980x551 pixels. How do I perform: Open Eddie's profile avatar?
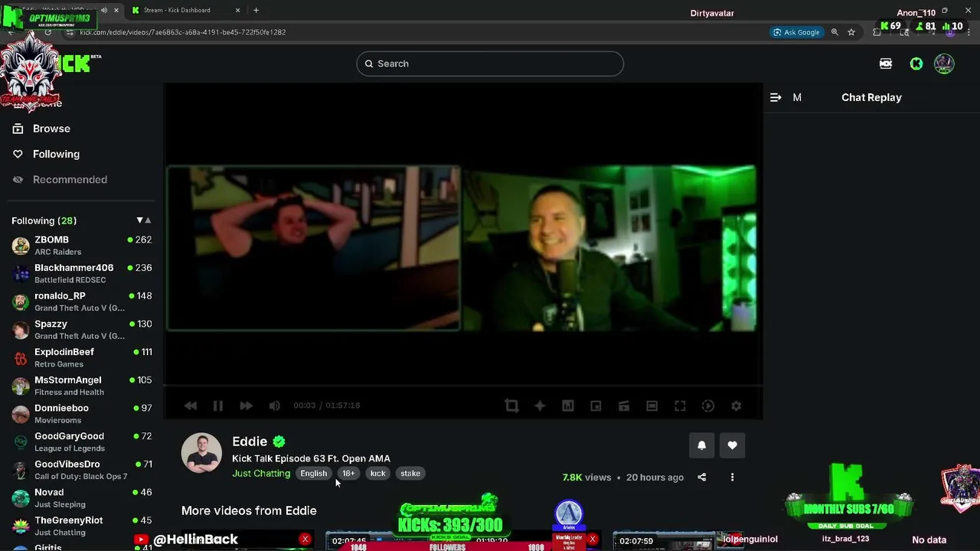pyautogui.click(x=201, y=453)
